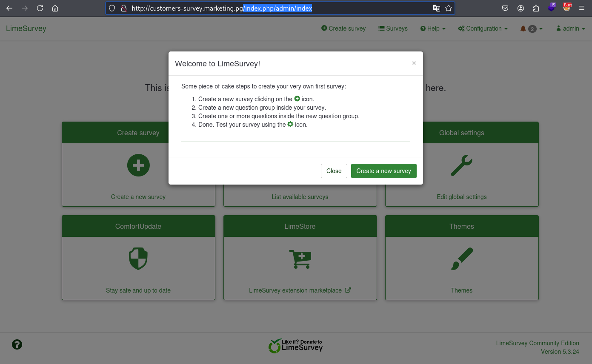This screenshot has height=364, width=592.
Task: Click the Create a new survey button
Action: (384, 171)
